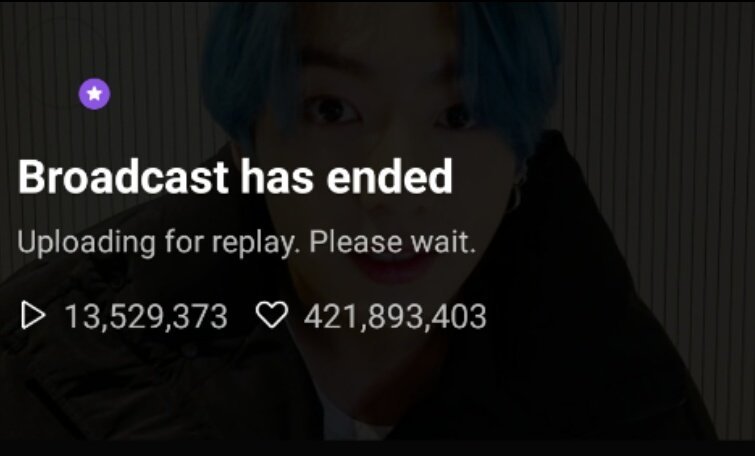Viewport: 755px width, 456px height.
Task: Select the 421,893,403 like count
Action: click(x=395, y=316)
